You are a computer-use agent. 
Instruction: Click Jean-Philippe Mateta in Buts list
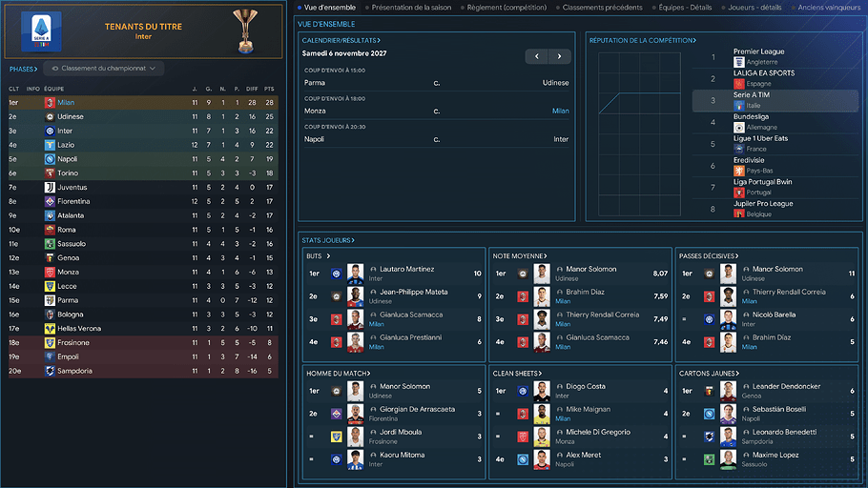coord(414,293)
